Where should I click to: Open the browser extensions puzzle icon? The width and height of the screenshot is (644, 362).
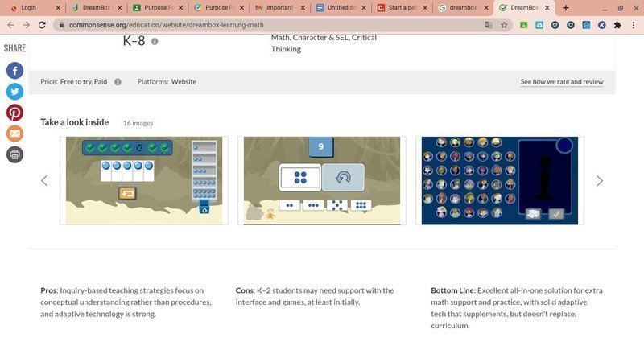[617, 25]
